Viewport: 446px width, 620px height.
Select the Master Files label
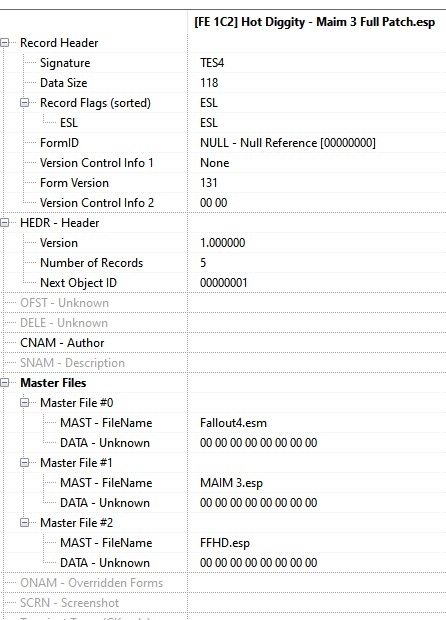53,383
